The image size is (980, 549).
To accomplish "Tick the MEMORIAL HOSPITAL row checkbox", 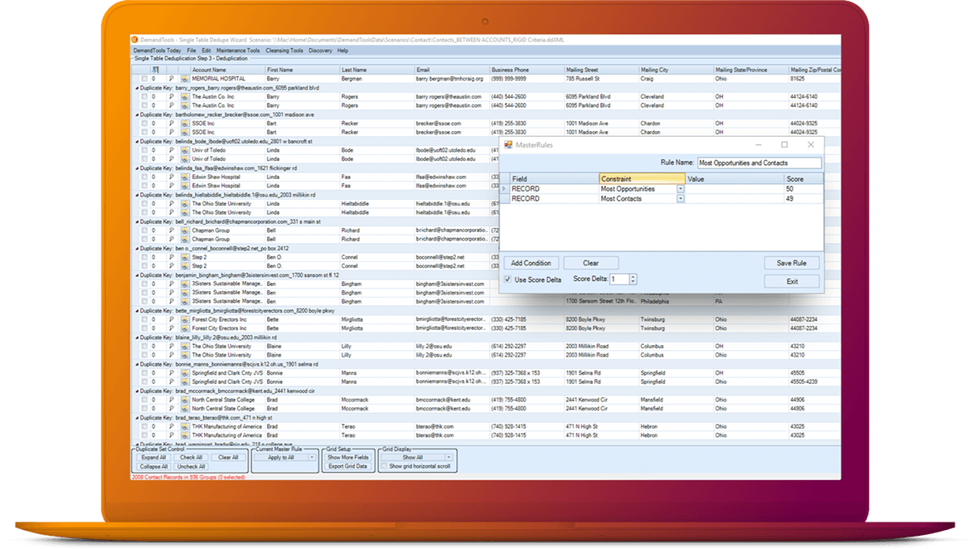I will coord(144,79).
